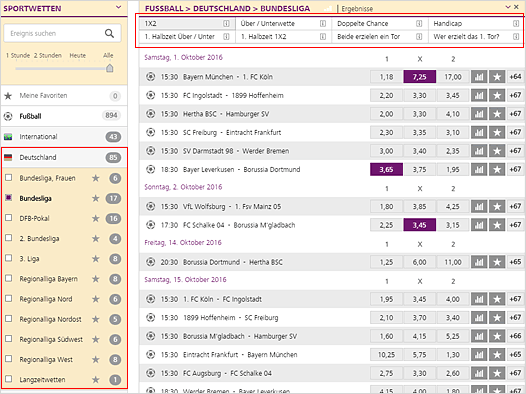Open statistics for Borussia M'gladbach - Hamburger SV
This screenshot has width=526, height=394.
479,336
